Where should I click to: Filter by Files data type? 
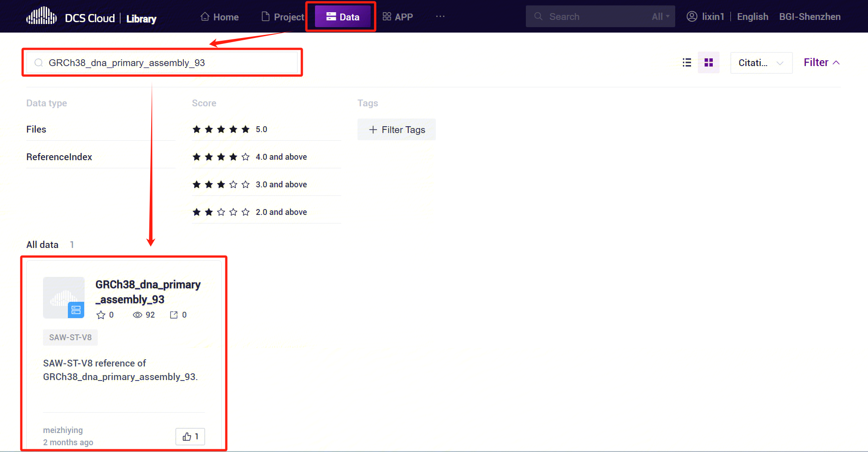click(36, 129)
